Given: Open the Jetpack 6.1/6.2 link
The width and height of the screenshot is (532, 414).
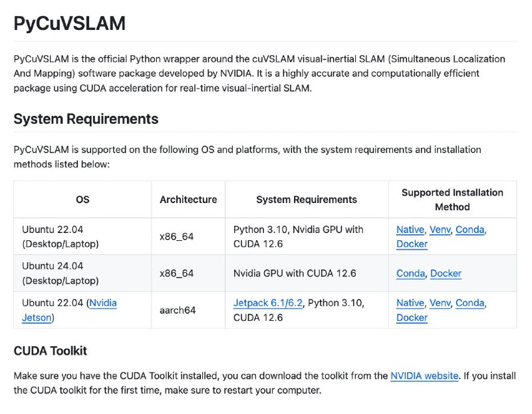Looking at the screenshot, I should coord(268,303).
